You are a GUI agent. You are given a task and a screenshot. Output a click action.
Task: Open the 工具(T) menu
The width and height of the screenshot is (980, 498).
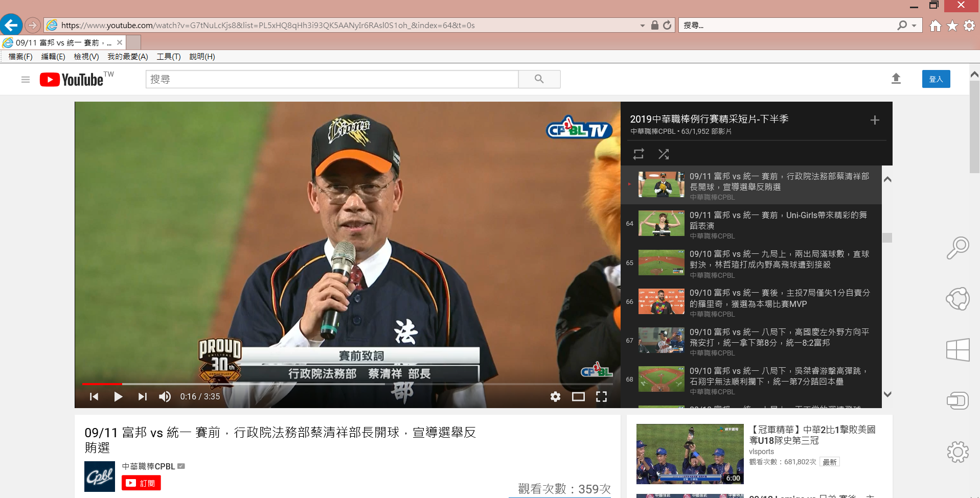tap(169, 57)
